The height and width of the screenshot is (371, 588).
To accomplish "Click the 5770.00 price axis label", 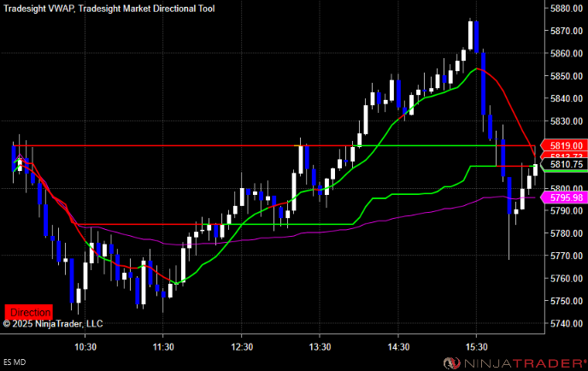I will [567, 256].
